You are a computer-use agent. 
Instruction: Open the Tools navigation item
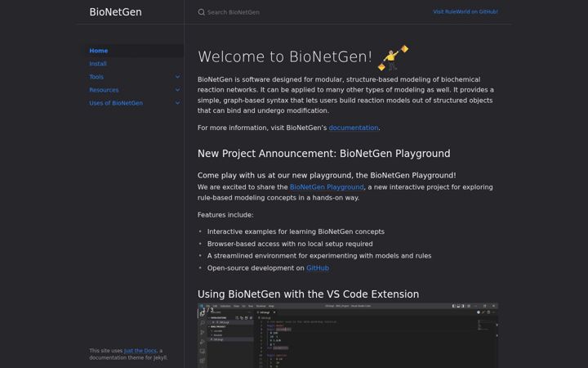coord(96,77)
